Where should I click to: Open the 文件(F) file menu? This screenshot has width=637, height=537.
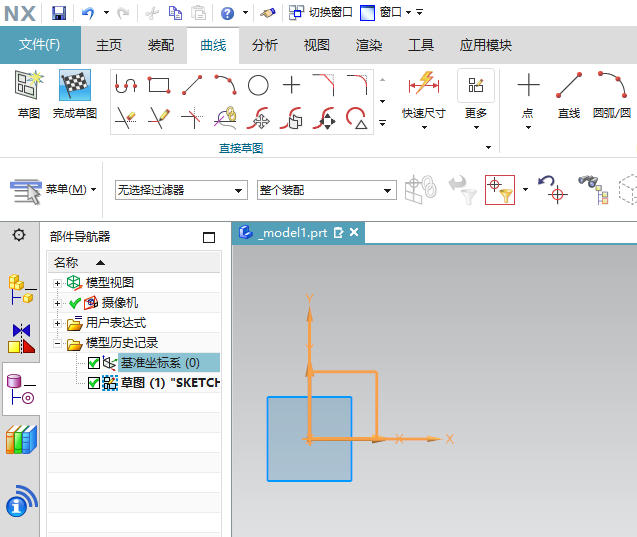click(40, 45)
